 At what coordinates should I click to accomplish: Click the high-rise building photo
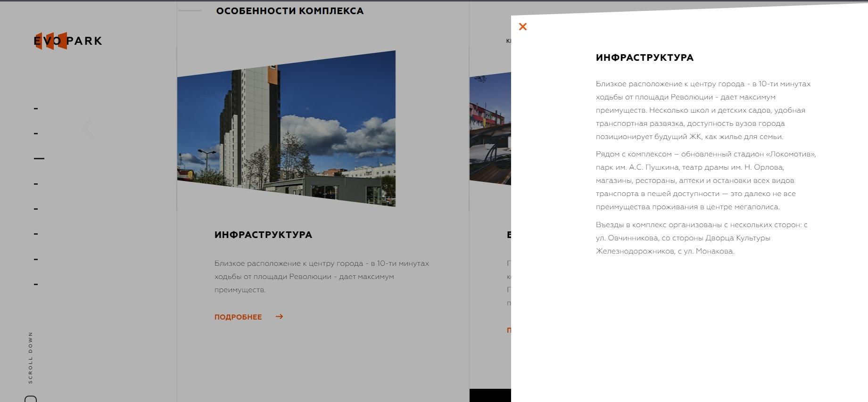[x=286, y=130]
